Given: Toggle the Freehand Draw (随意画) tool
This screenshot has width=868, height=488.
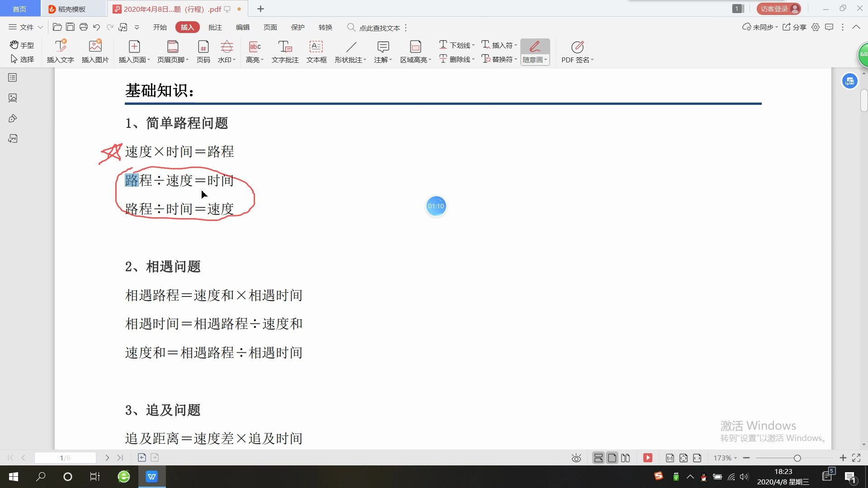Looking at the screenshot, I should point(535,51).
